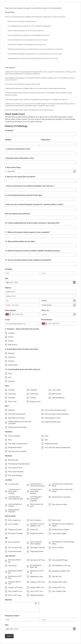Click the Occupation text field
The height and width of the screenshot is (644, 81).
tap(40, 134)
